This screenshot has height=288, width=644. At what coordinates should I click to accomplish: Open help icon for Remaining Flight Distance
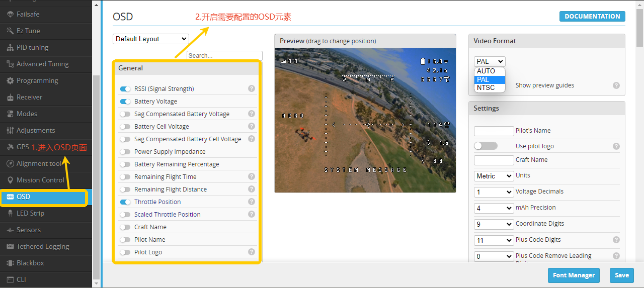(x=252, y=189)
